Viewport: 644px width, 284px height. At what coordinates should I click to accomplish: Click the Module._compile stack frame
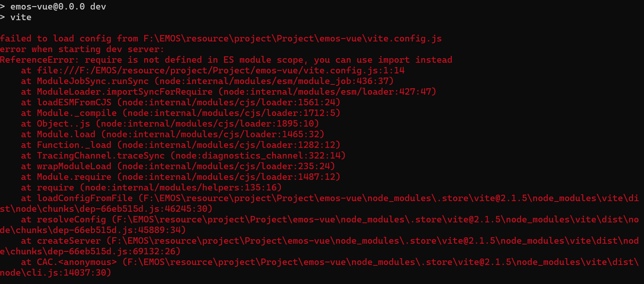(180, 113)
